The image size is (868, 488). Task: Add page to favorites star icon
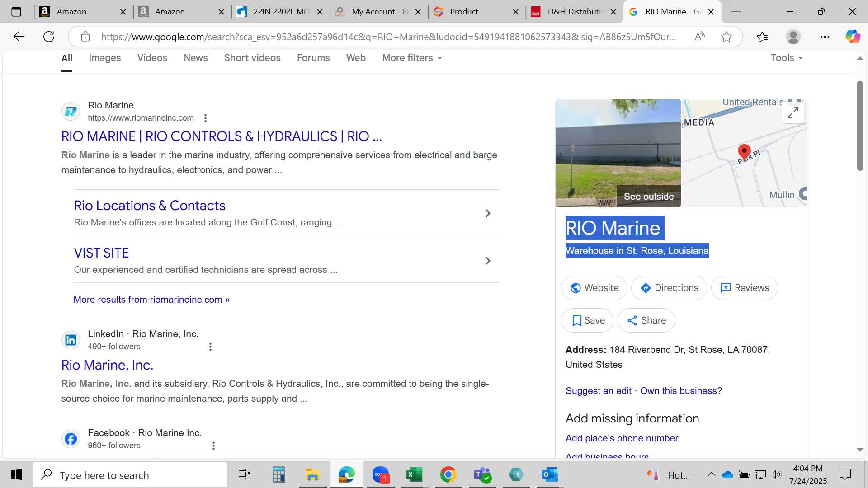pos(726,37)
